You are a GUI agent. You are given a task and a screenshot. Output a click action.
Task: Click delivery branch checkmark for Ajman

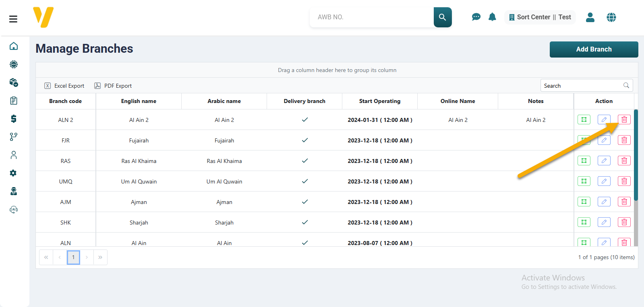(x=304, y=202)
